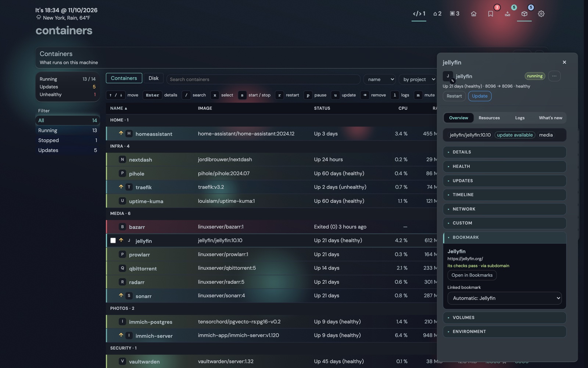The height and width of the screenshot is (368, 588).
Task: Filter by Running containers
Action: [x=68, y=130]
